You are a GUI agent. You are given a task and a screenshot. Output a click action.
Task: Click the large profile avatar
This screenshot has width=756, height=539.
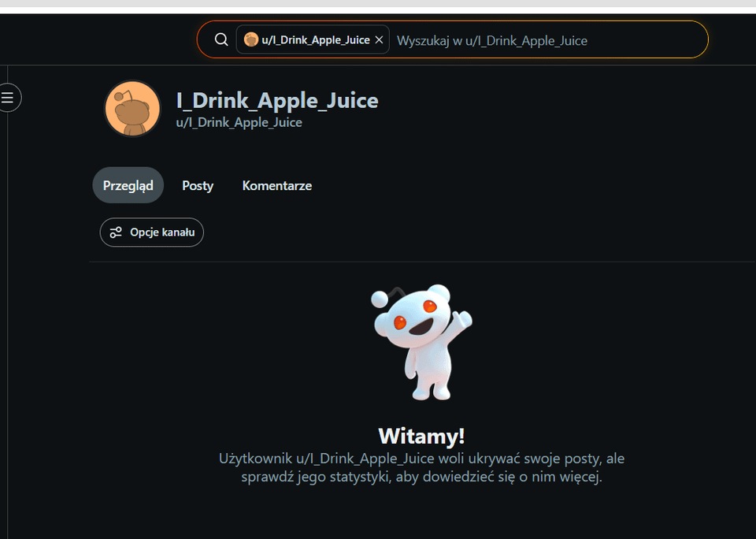132,108
